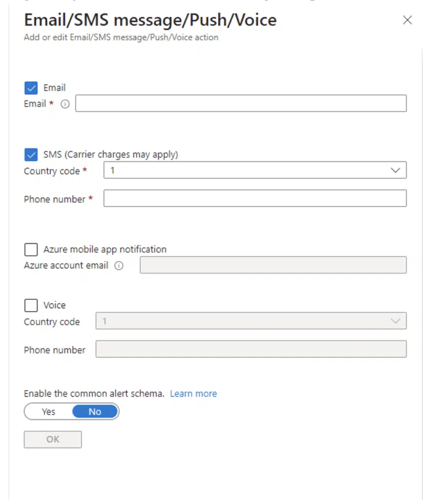Click the info icon beside Azure account email
This screenshot has width=423, height=504.
(119, 266)
